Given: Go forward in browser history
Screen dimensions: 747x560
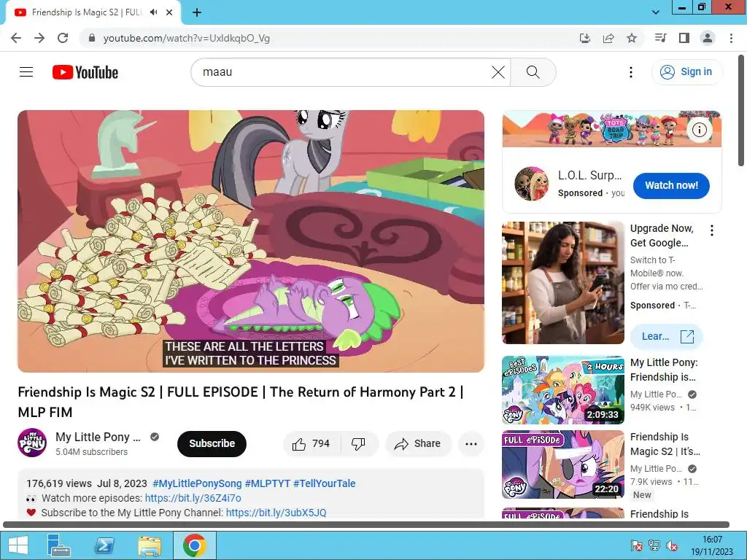Looking at the screenshot, I should pyautogui.click(x=39, y=38).
